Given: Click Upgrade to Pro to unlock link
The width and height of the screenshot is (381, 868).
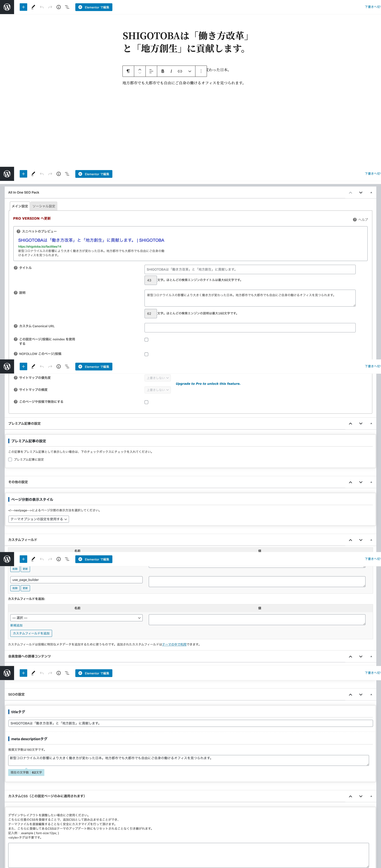Looking at the screenshot, I should 208,384.
